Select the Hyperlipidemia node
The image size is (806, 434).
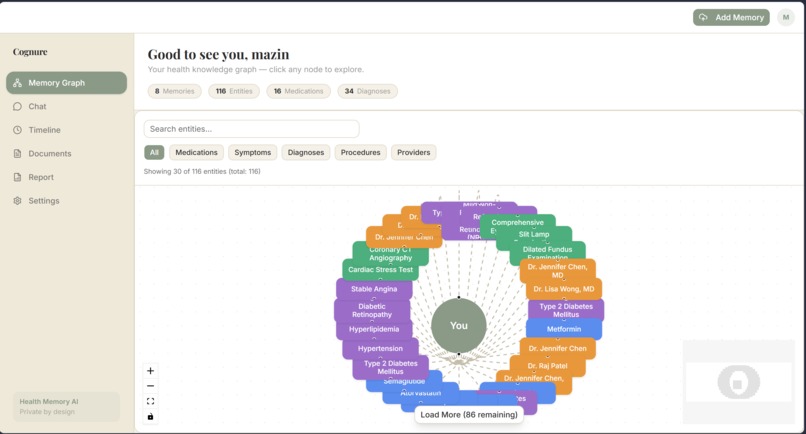coord(374,330)
